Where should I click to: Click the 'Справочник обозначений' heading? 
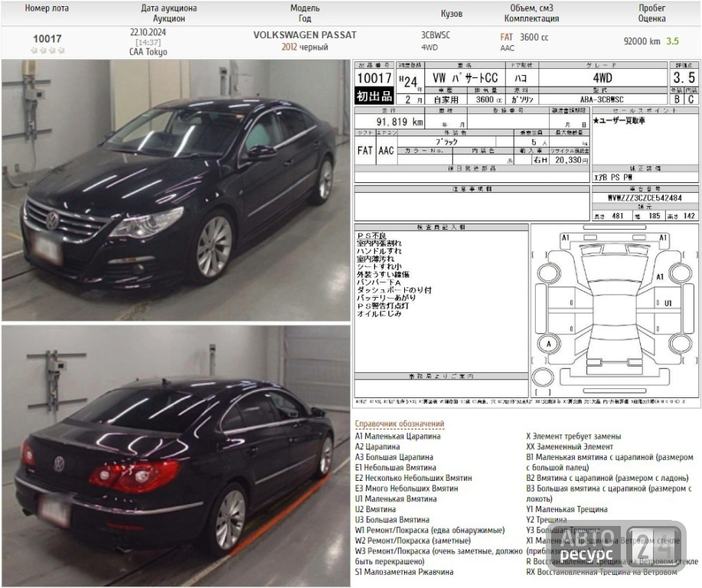400,423
